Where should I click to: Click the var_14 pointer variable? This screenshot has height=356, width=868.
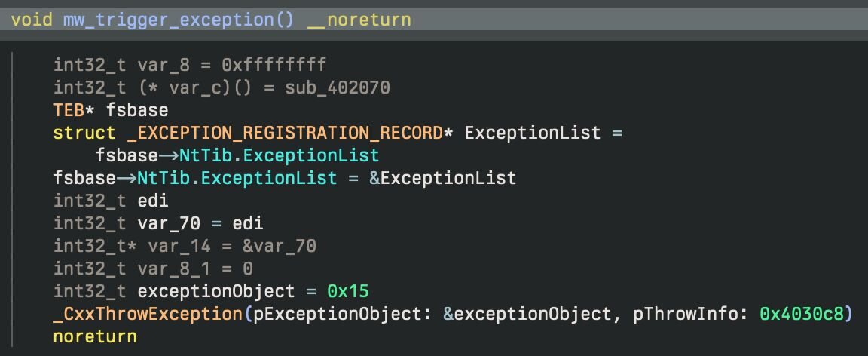165,246
